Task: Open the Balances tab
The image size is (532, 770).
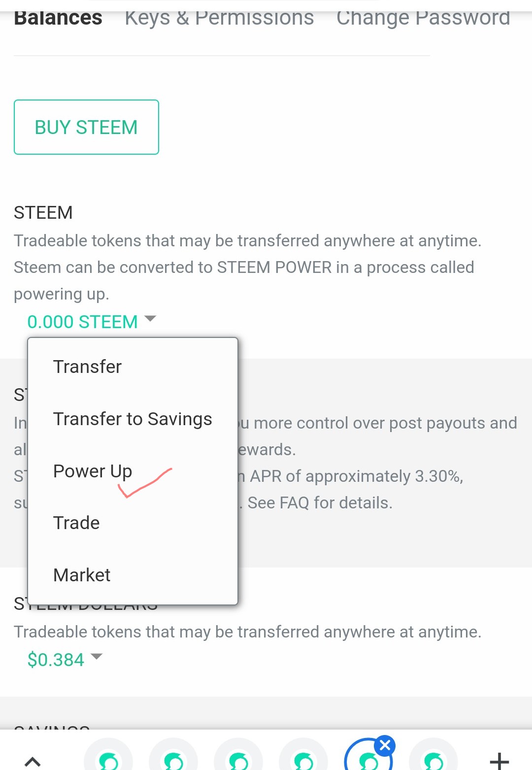Action: (58, 18)
